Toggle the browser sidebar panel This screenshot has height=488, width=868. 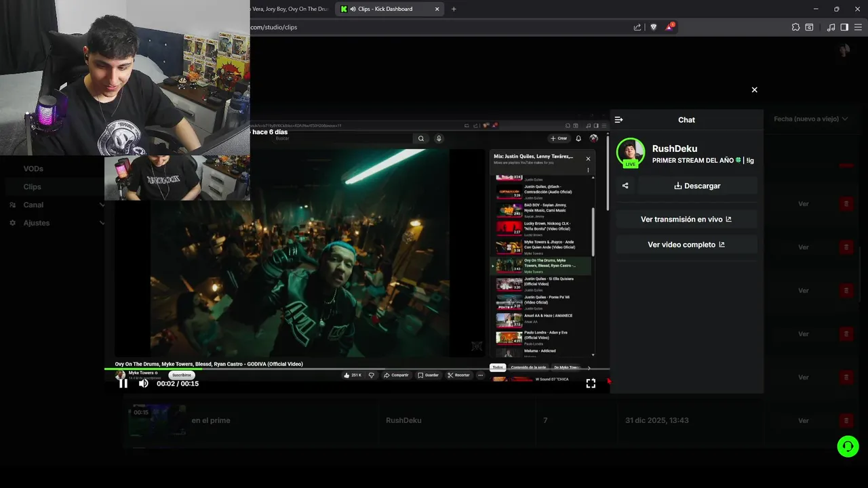pyautogui.click(x=844, y=27)
